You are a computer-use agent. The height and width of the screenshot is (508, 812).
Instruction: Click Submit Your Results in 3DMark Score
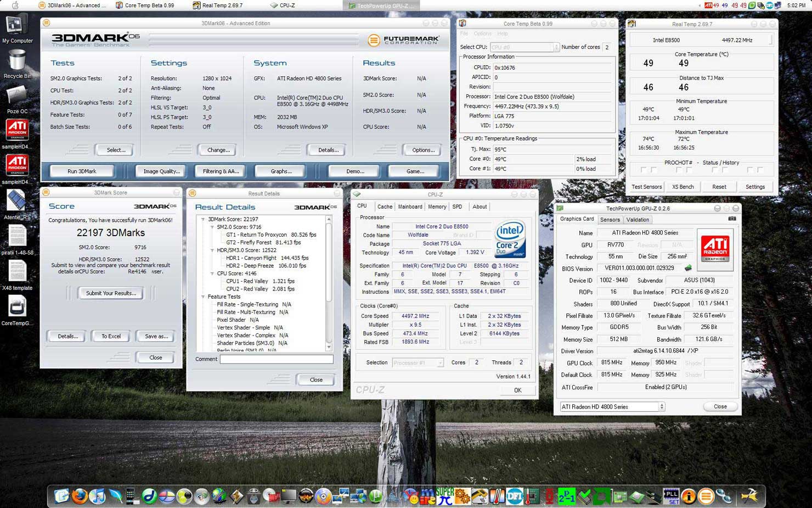111,293
